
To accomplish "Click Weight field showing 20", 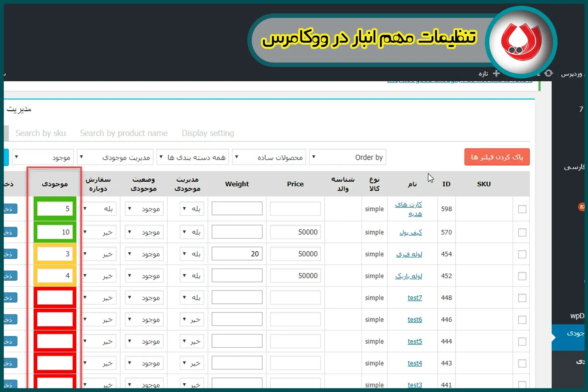I will (x=237, y=254).
